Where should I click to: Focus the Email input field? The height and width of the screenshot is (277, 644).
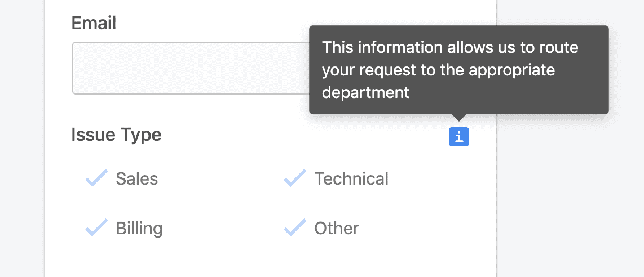[191, 68]
